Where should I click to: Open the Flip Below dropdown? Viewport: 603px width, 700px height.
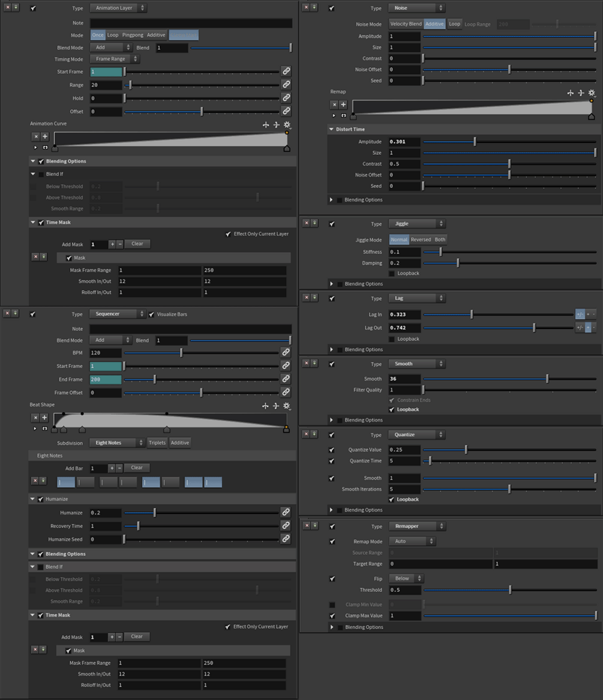coord(406,578)
